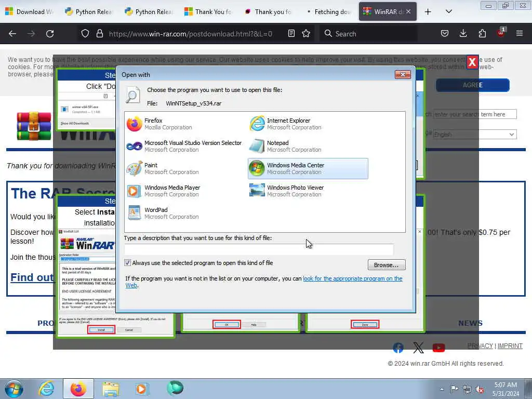
Task: Choose Internet Explorer to open the file
Action: (286, 124)
